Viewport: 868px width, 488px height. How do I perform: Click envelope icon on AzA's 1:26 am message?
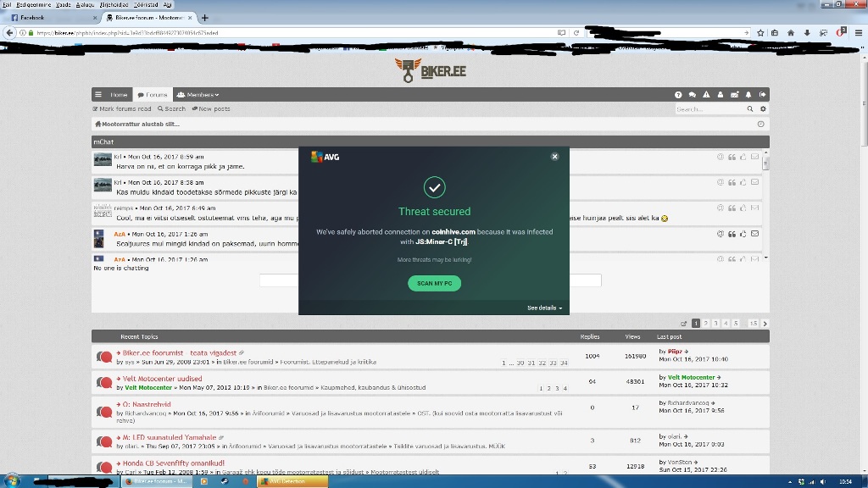pyautogui.click(x=754, y=234)
